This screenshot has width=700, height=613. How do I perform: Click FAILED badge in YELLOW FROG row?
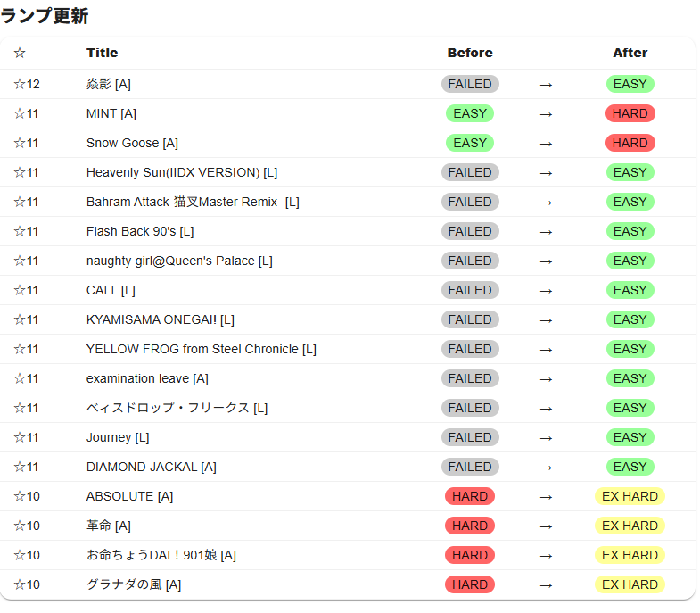(x=470, y=350)
